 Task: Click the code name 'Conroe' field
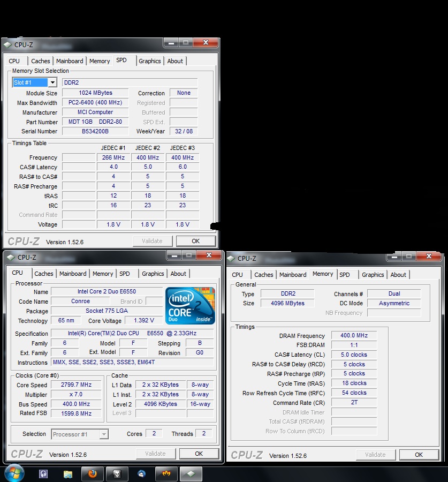point(80,301)
